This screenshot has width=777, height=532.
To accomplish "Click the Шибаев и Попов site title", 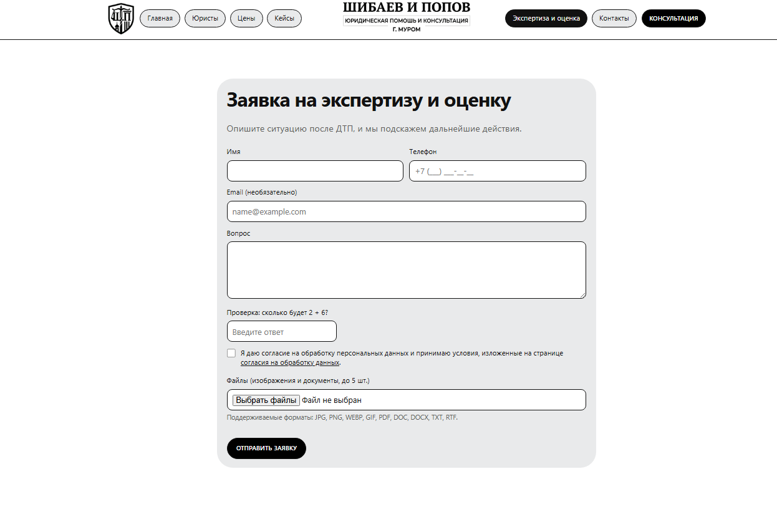I will point(407,7).
